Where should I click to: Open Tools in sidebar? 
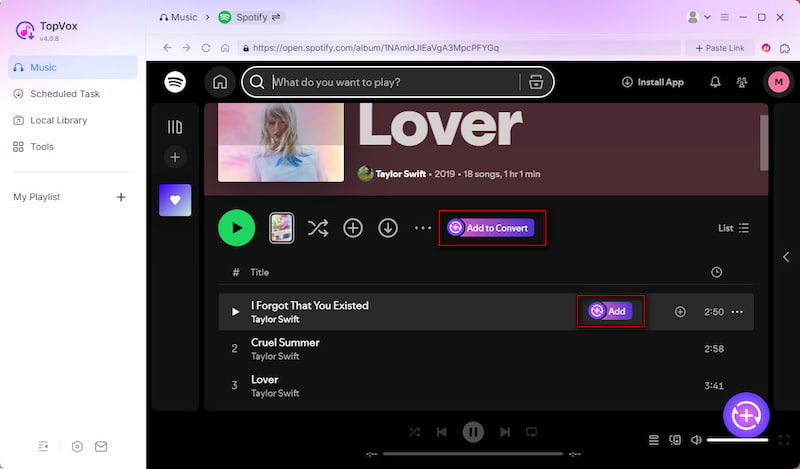click(x=33, y=147)
